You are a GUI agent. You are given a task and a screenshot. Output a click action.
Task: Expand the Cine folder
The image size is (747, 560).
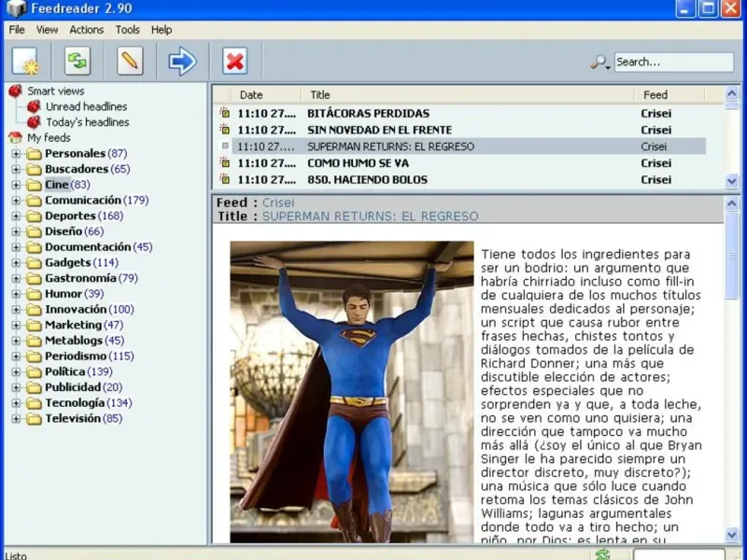16,185
